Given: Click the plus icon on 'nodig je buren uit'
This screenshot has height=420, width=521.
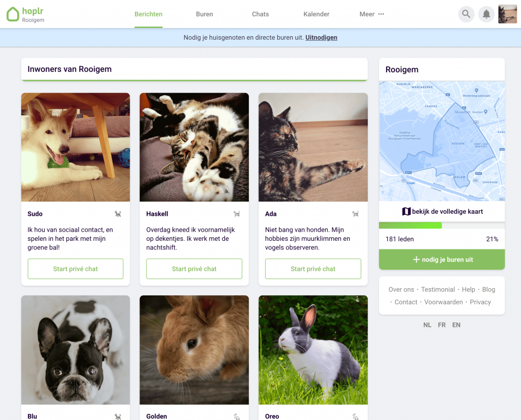Looking at the screenshot, I should 416,260.
